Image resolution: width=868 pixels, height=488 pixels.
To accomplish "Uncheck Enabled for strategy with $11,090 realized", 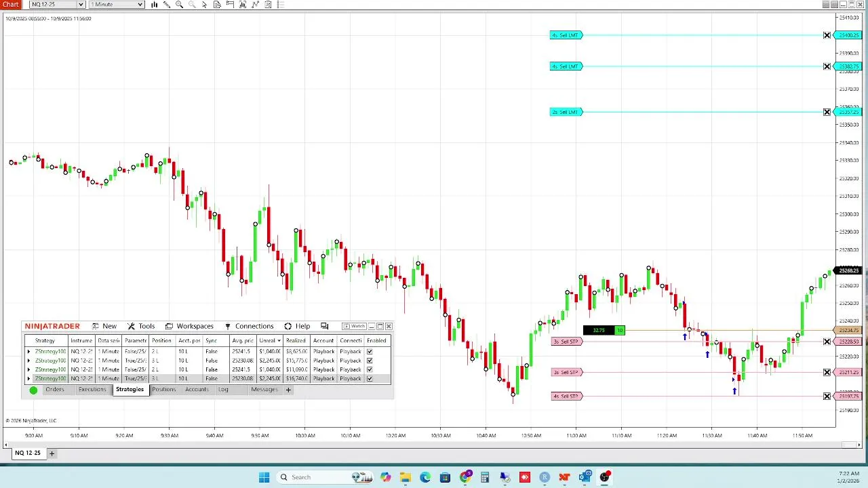I will coord(370,369).
